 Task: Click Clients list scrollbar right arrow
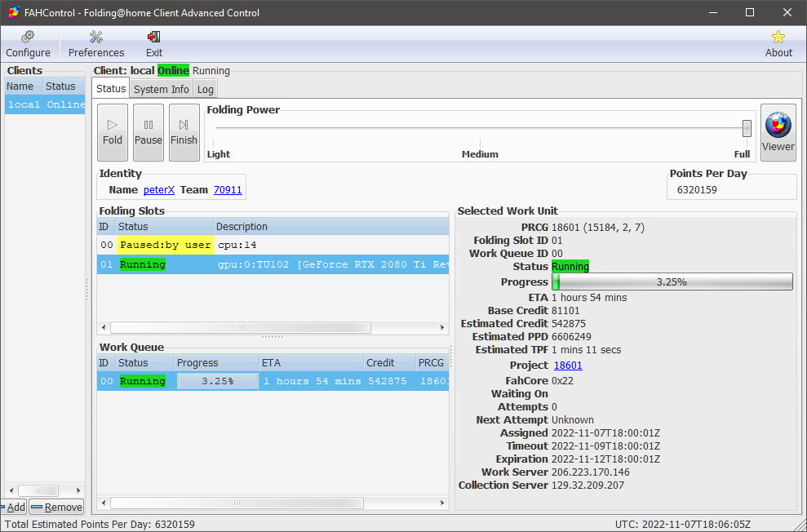[78, 491]
